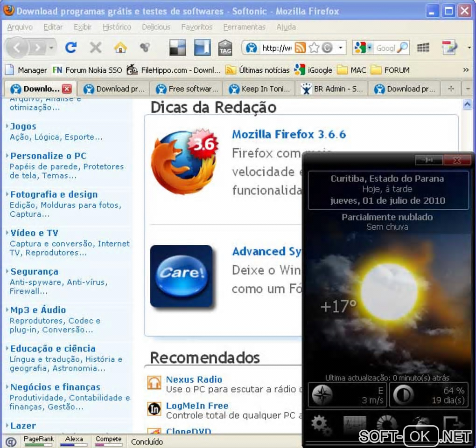
Task: Expand the MAC bookmarks folder
Action: (351, 70)
